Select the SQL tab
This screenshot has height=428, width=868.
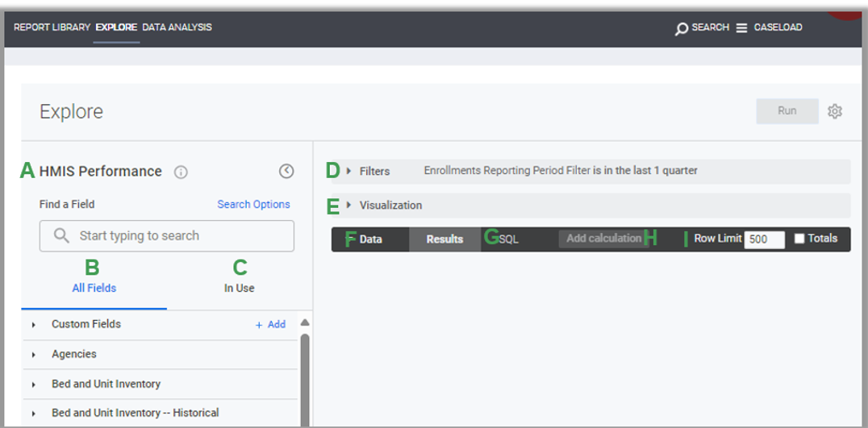point(509,239)
